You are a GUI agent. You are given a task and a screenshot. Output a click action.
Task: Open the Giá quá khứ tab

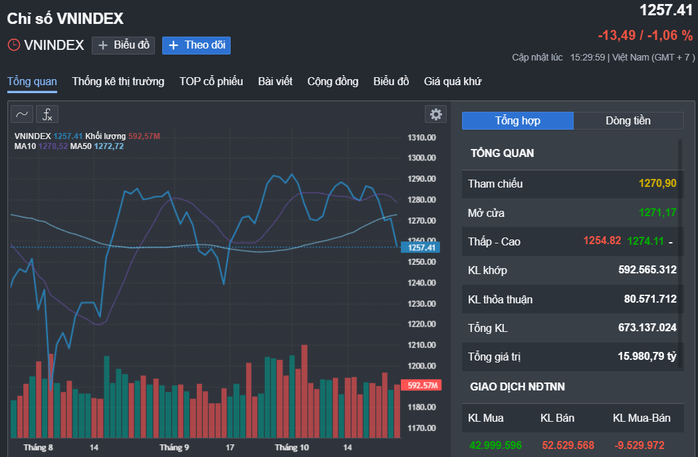click(452, 81)
